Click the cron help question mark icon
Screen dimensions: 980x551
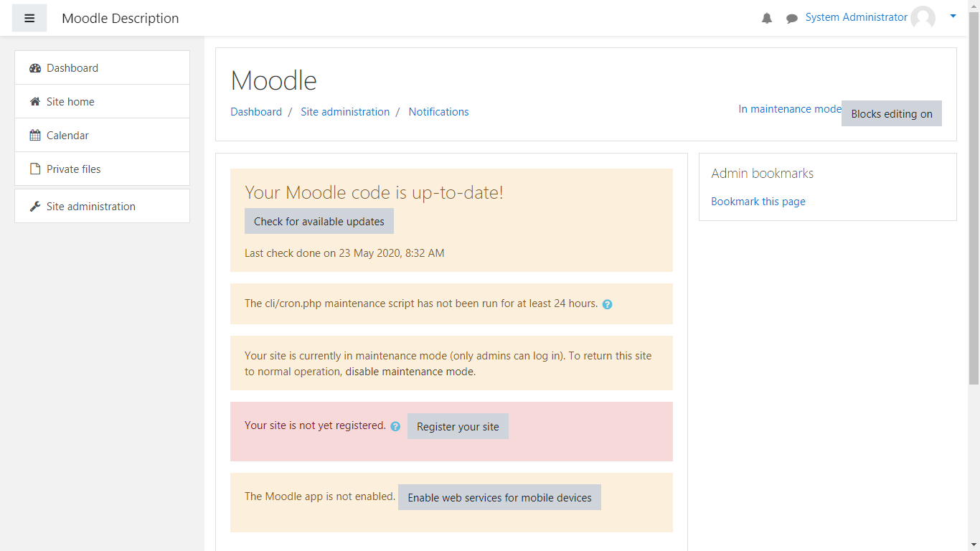click(x=607, y=304)
